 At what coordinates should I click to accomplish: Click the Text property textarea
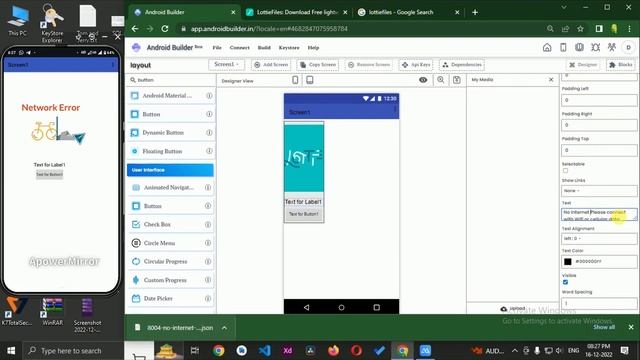(599, 214)
